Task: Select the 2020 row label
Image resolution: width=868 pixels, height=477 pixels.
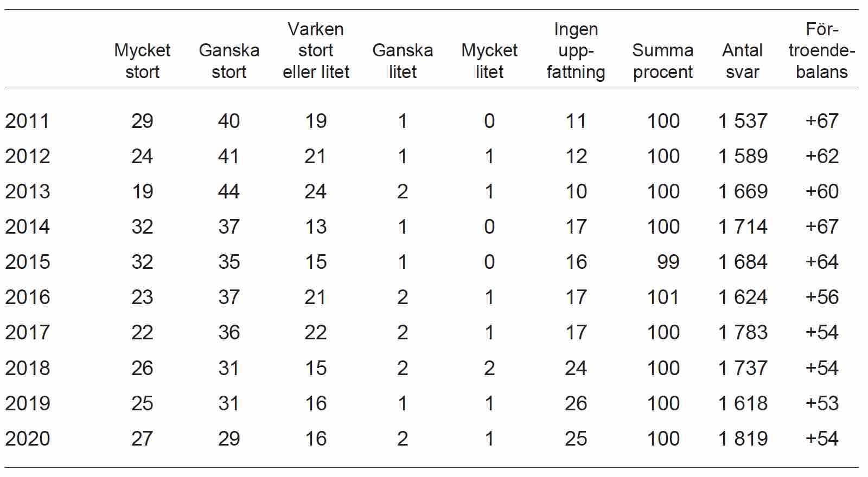Action: pyautogui.click(x=28, y=439)
